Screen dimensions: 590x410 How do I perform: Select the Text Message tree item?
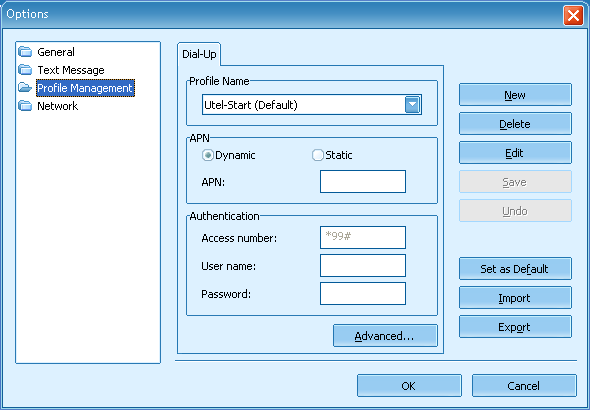71,70
